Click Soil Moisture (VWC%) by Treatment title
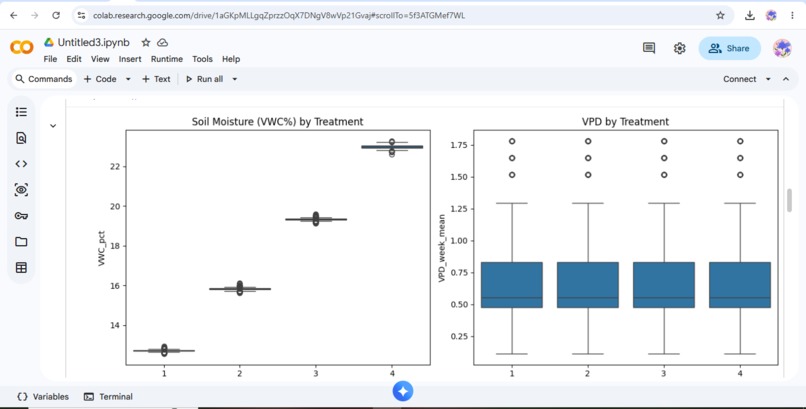The image size is (806, 409). 278,122
